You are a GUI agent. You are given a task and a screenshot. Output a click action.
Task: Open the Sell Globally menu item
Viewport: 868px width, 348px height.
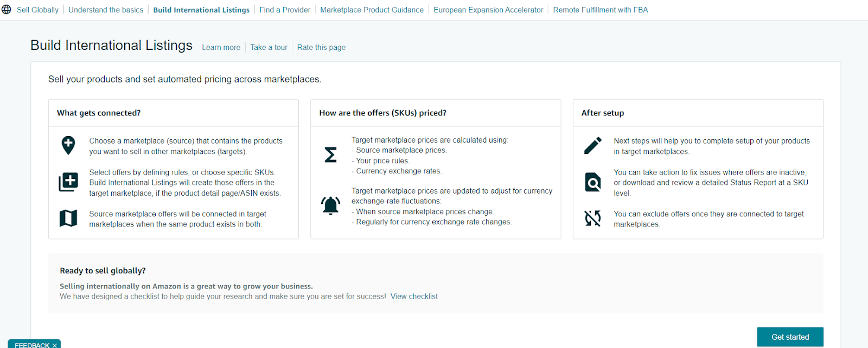pyautogui.click(x=37, y=10)
